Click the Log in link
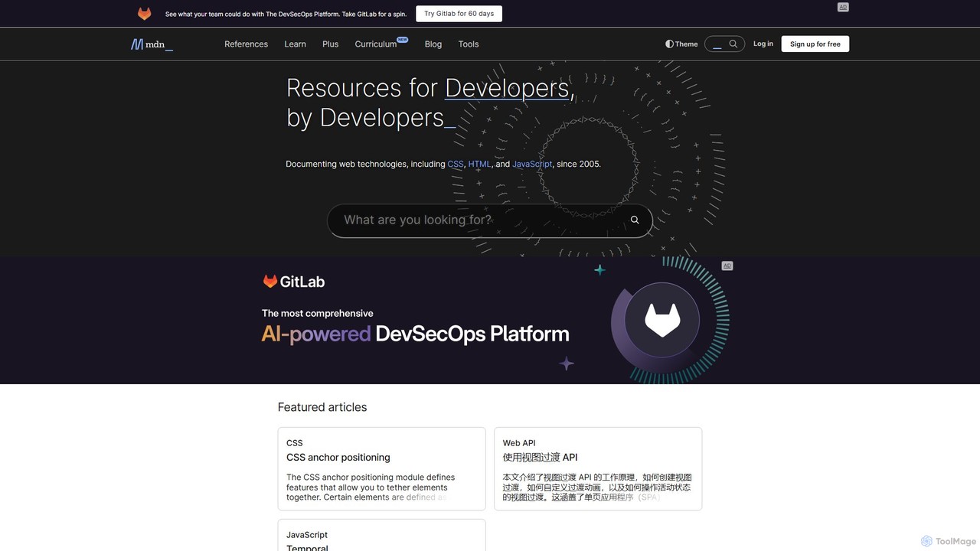The width and height of the screenshot is (980, 551). [x=763, y=44]
